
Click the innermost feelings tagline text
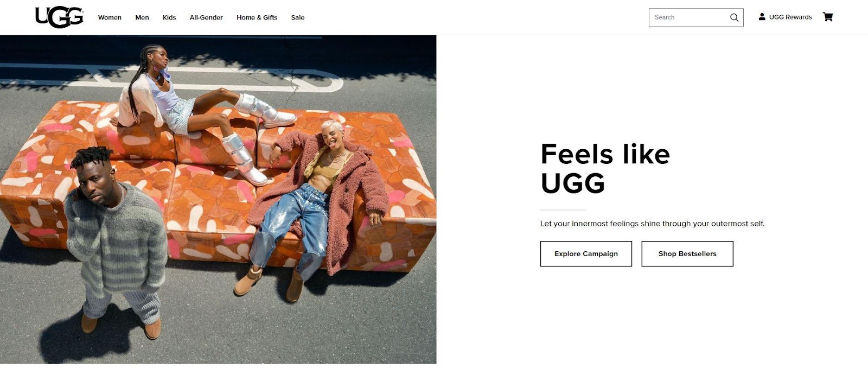click(652, 224)
